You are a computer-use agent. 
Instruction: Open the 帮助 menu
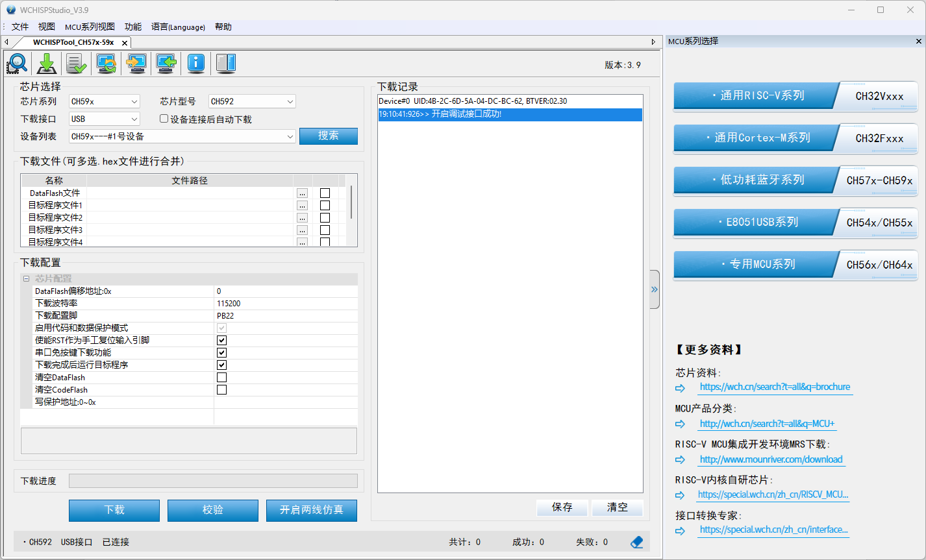click(x=223, y=27)
